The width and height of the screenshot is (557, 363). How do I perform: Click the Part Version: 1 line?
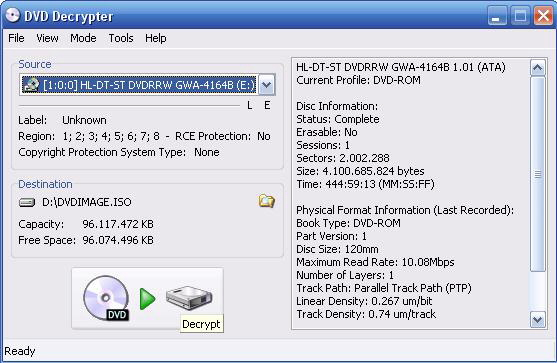coord(331,236)
